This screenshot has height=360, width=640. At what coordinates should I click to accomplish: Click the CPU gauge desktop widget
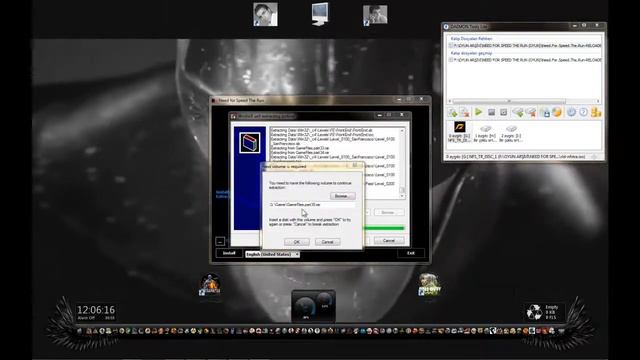tap(313, 306)
